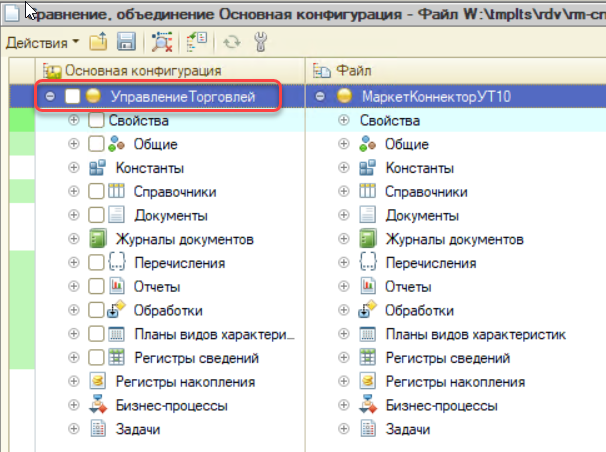Screen dimensions: 606x452
Task: Click the green Журналы документов icon in left tree
Action: (97, 239)
